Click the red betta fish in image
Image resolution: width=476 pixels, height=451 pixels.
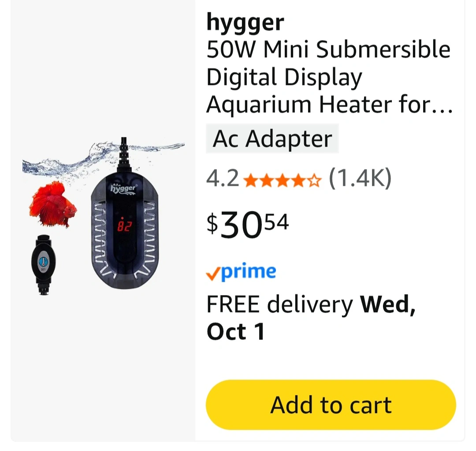click(53, 204)
